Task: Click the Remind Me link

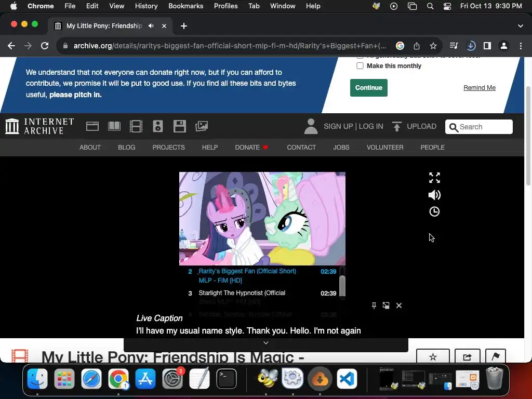Action: coord(480,87)
